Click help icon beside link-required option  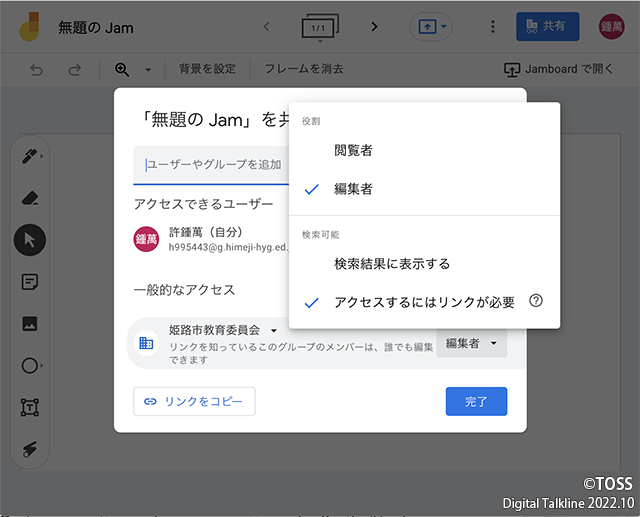pos(535,302)
